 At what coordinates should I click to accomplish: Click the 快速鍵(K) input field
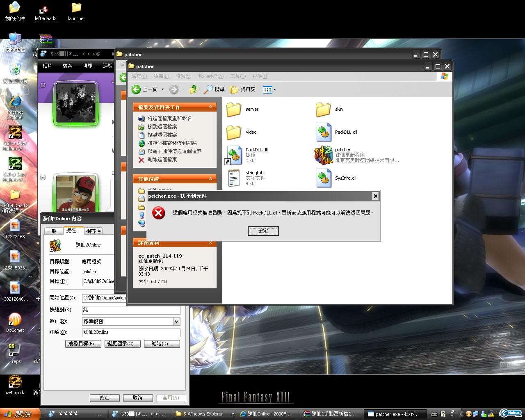(131, 310)
